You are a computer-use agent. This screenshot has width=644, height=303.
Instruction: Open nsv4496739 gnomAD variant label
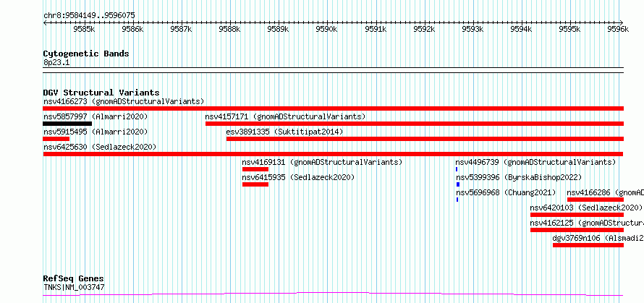click(536, 162)
